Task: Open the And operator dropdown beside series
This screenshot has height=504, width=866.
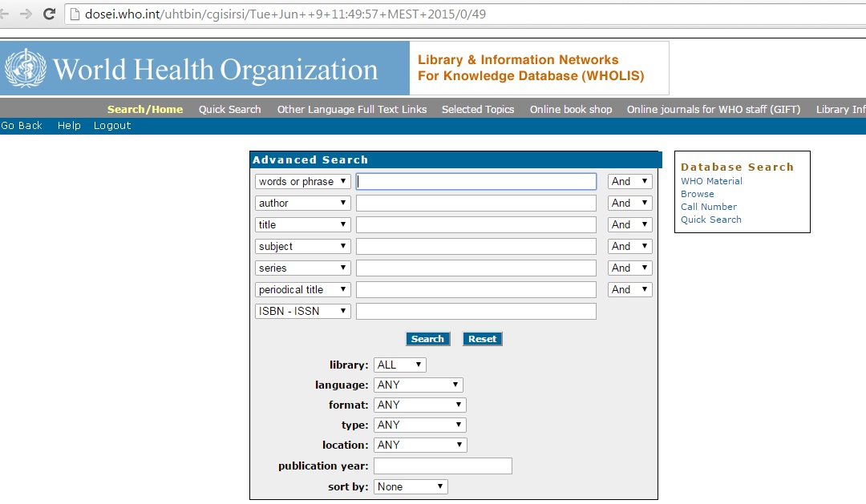Action: (629, 268)
